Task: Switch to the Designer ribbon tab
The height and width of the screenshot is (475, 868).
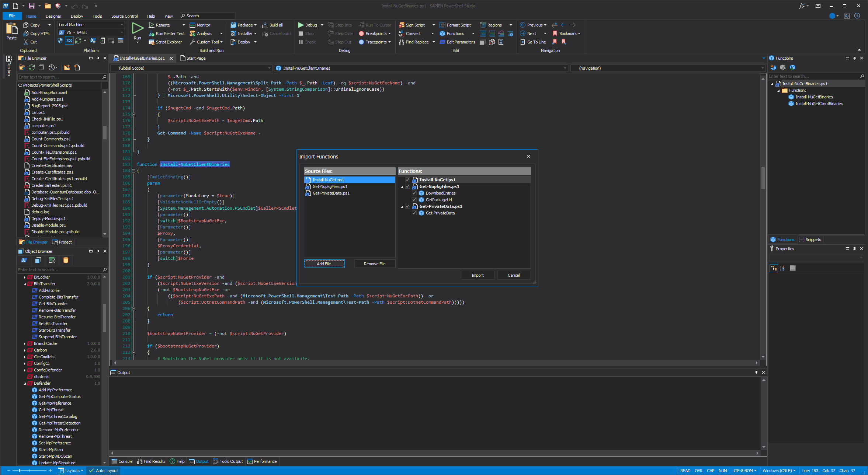Action: click(x=53, y=16)
